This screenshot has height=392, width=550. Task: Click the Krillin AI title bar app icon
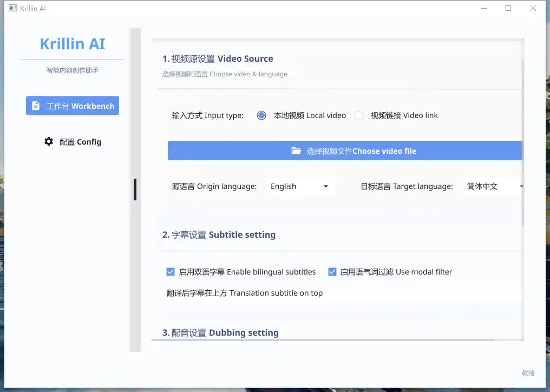13,9
